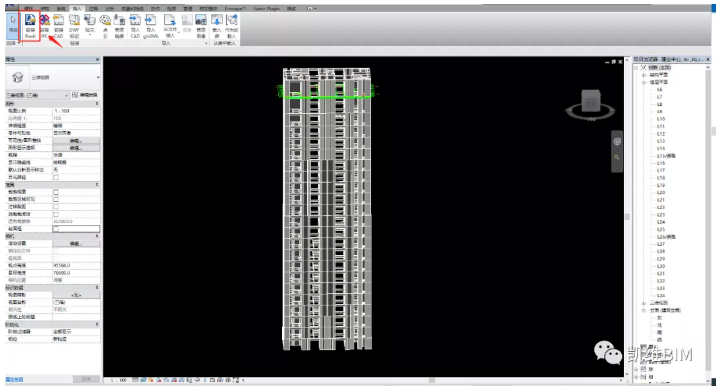Toggle the first checkbox in the Extents section
Screen dimensions: 723x388
[x=56, y=192]
